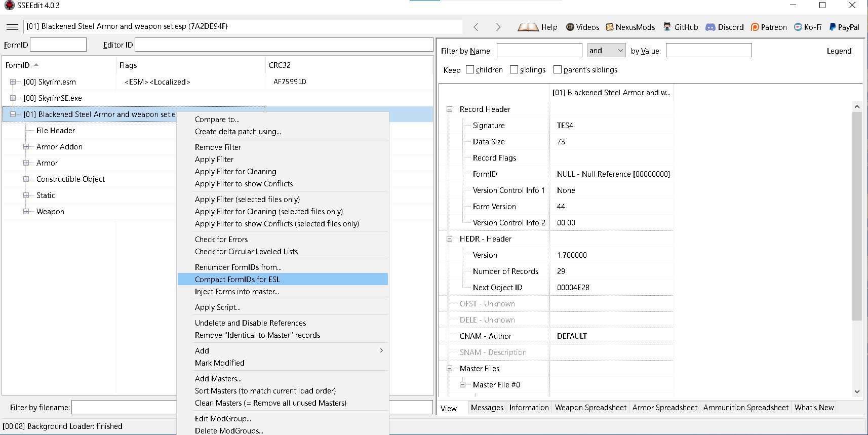
Task: Click the forward navigation arrow
Action: coord(498,27)
